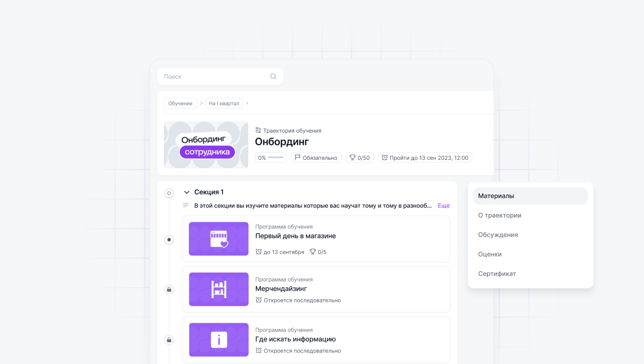Open the Где искать информацию info thumbnail
This screenshot has height=364, width=644.
[x=219, y=340]
